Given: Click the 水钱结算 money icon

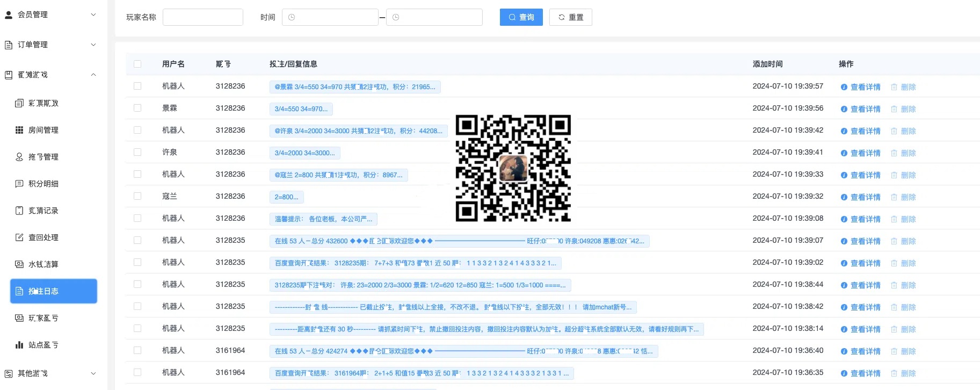Looking at the screenshot, I should (19, 264).
